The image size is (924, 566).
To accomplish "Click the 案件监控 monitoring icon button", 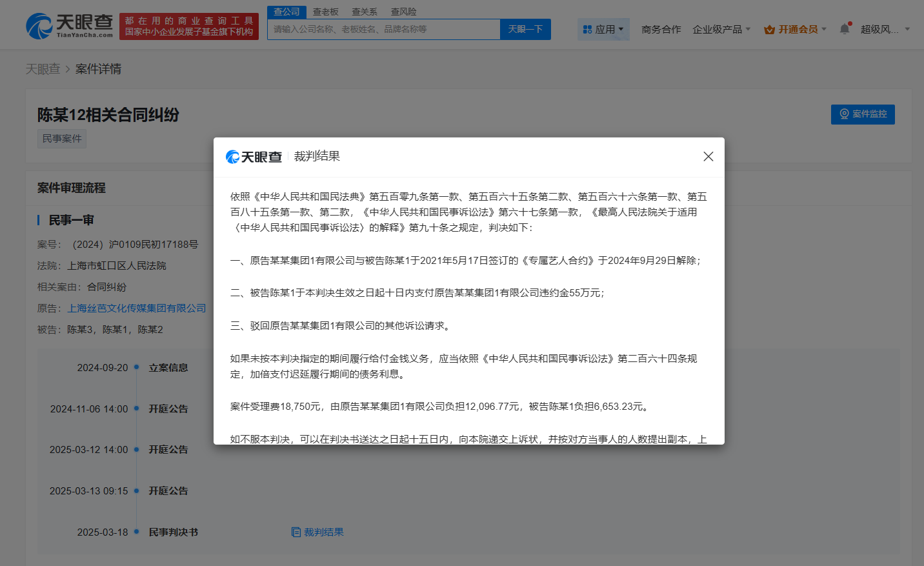I will 843,114.
